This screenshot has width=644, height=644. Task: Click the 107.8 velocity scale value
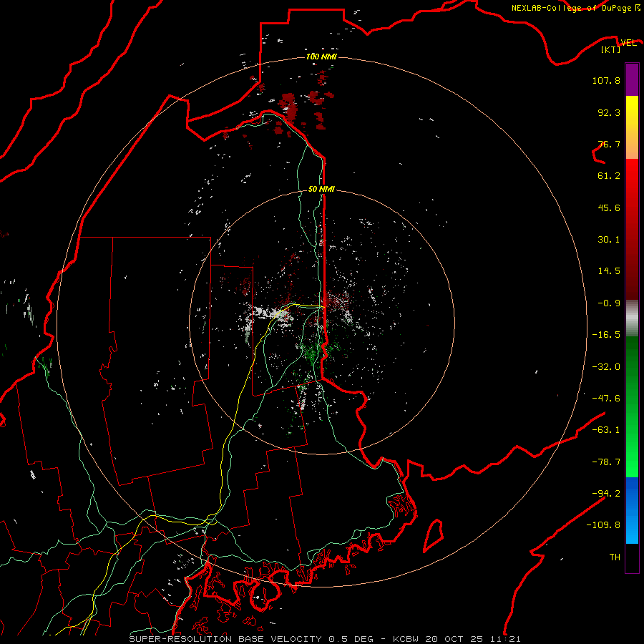point(606,80)
